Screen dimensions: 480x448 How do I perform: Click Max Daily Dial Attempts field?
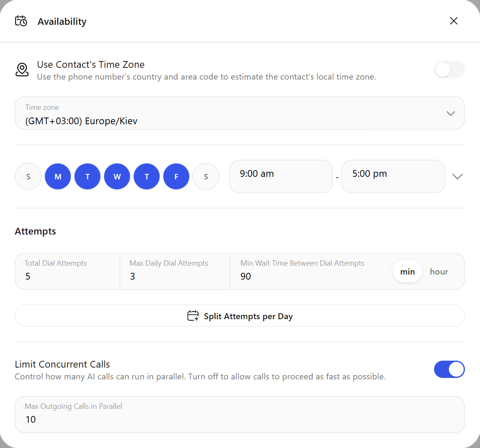[175, 271]
